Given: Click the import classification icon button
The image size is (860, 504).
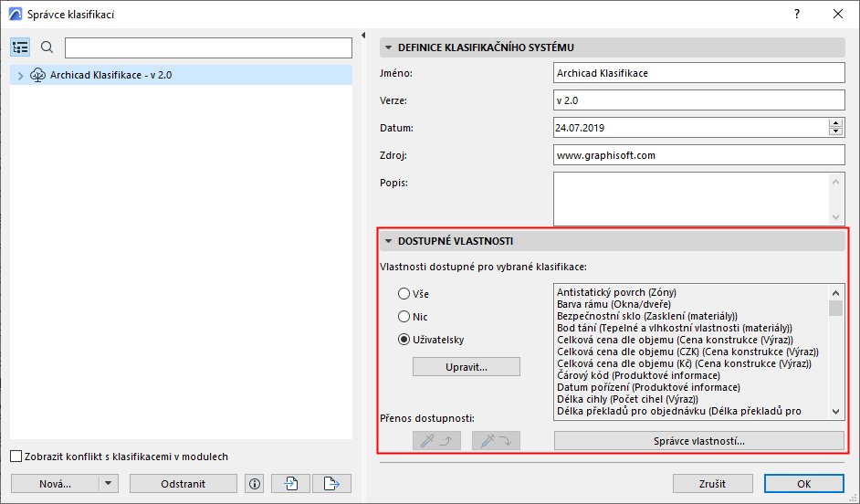Looking at the screenshot, I should click(290, 484).
